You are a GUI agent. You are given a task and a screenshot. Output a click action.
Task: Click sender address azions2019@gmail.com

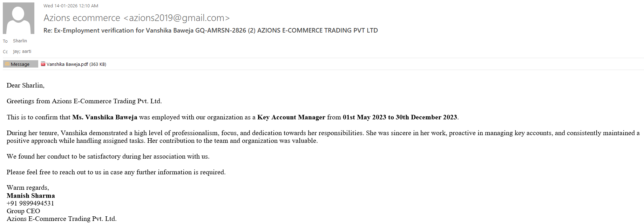coord(177,18)
